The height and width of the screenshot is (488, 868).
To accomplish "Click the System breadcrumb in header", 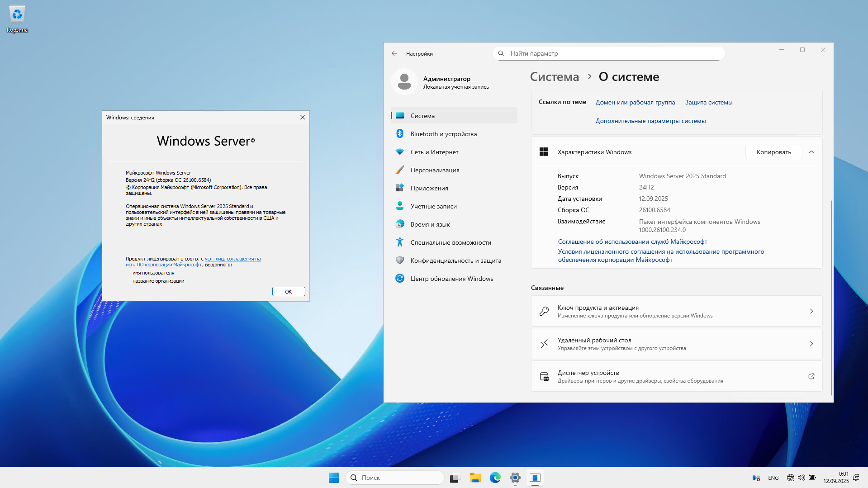I will click(554, 76).
